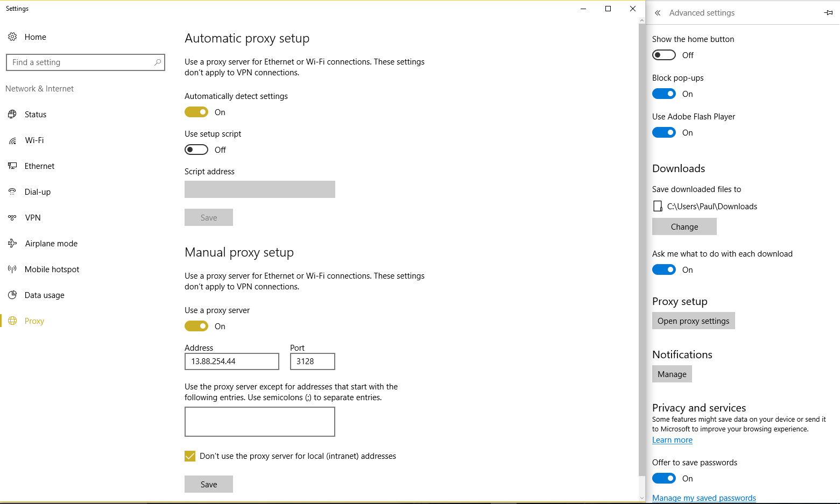
Task: Turn off Use a proxy server
Action: 196,326
